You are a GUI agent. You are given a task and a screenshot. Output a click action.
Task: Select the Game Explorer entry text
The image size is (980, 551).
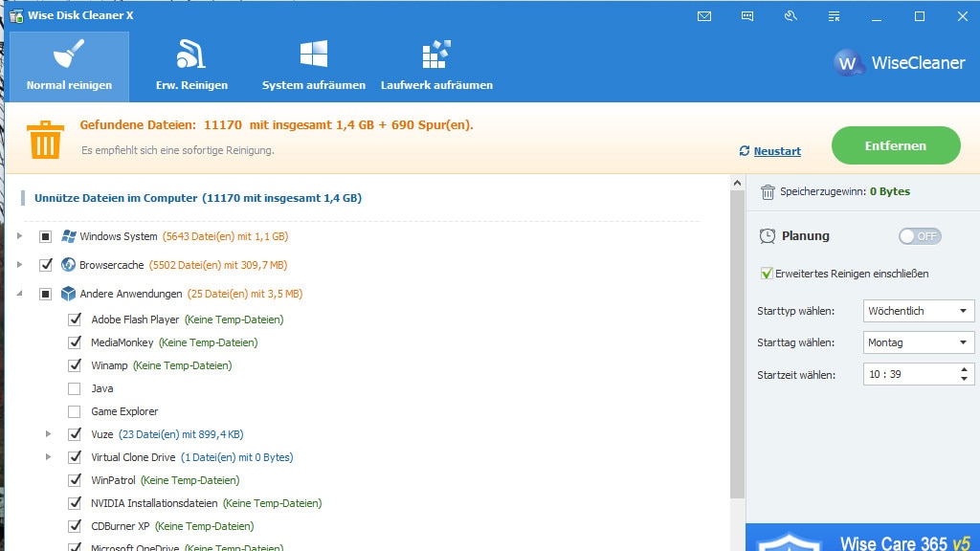[x=124, y=411]
